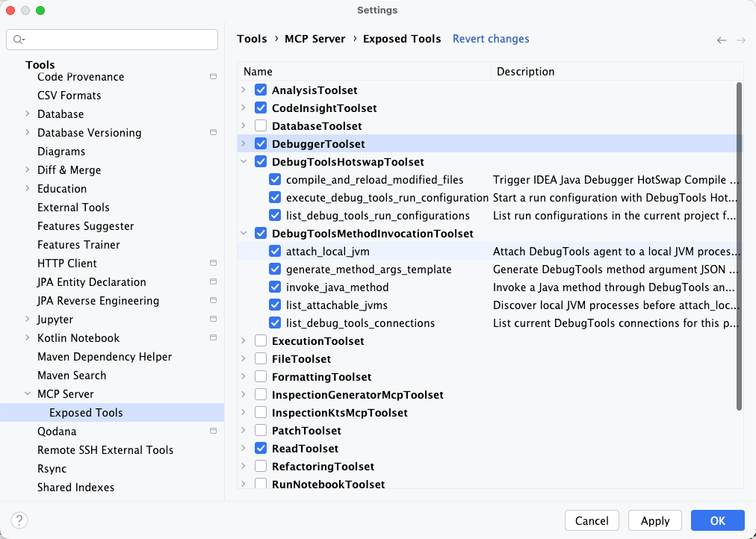756x539 pixels.
Task: Click project-level icon next to JPA Reverse Engineering
Action: coord(213,301)
